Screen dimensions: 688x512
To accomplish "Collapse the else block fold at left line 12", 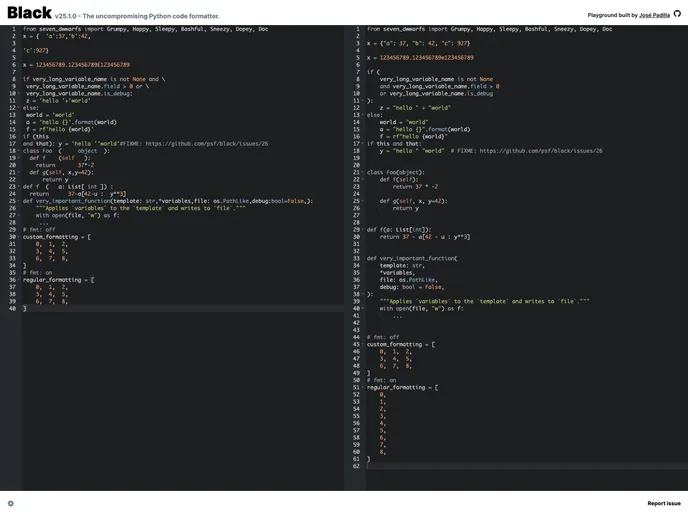I will (19, 108).
